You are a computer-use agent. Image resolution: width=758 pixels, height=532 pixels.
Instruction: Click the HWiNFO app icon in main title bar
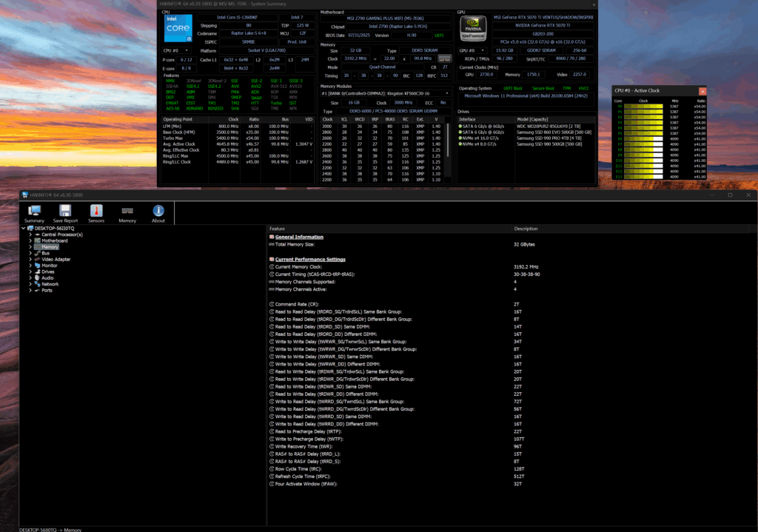(x=24, y=195)
